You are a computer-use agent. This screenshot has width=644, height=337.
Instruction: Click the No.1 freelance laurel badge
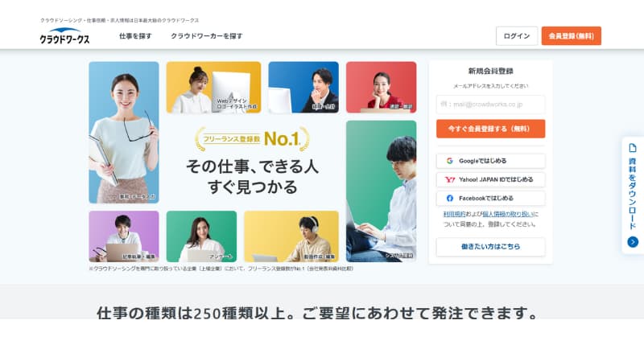(x=252, y=139)
